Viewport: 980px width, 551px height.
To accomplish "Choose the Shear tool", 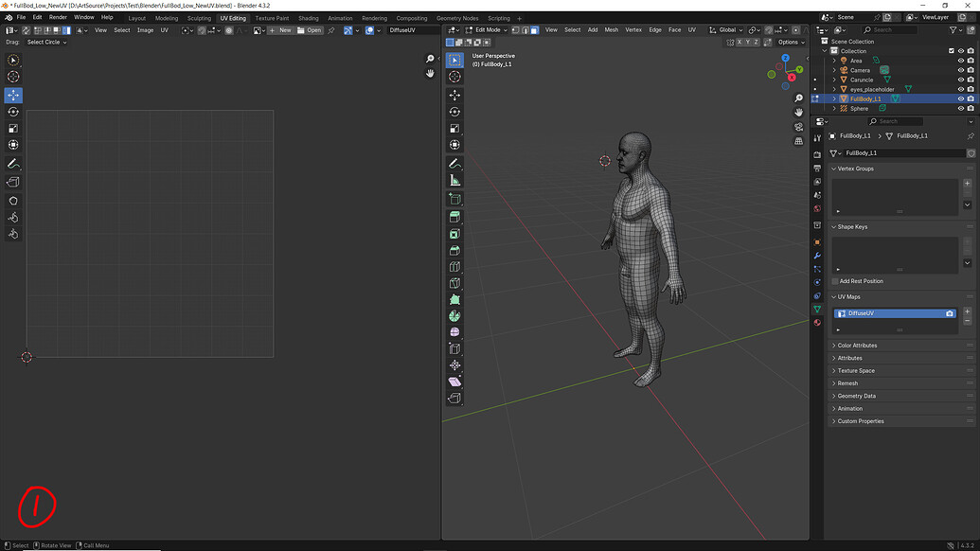I will pos(454,382).
